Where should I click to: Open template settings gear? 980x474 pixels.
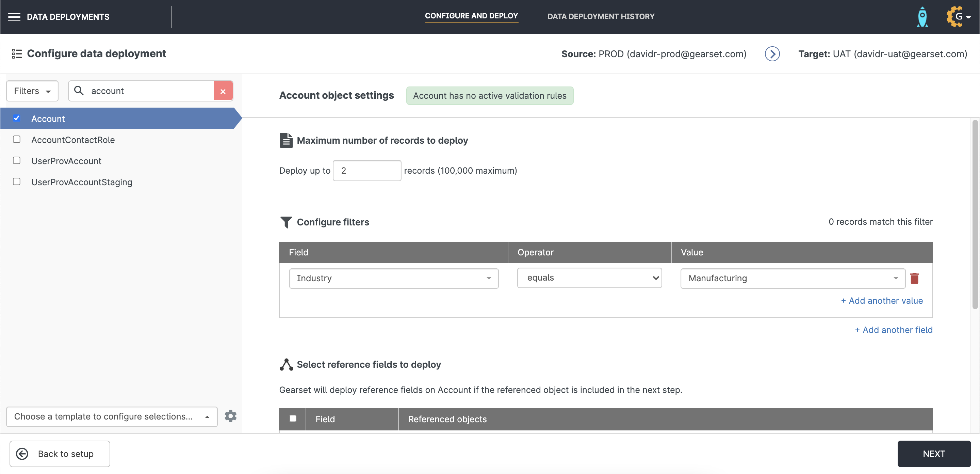point(231,416)
